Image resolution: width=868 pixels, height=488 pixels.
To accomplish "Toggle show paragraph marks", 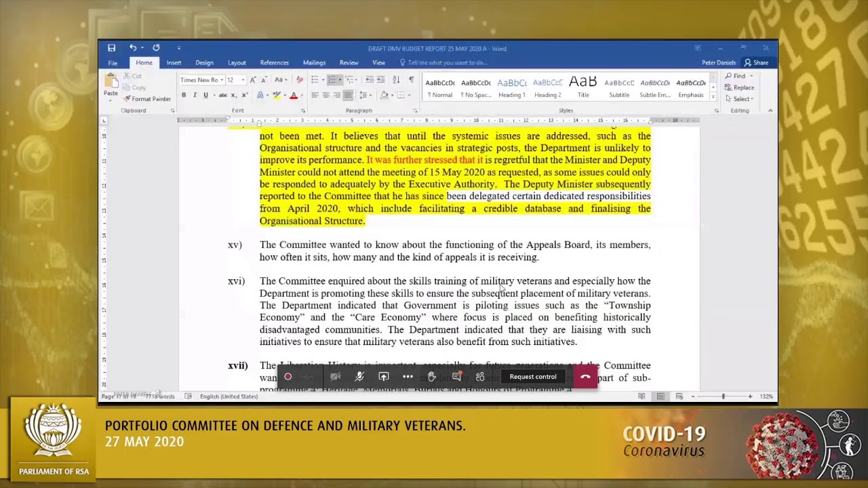I will (412, 80).
